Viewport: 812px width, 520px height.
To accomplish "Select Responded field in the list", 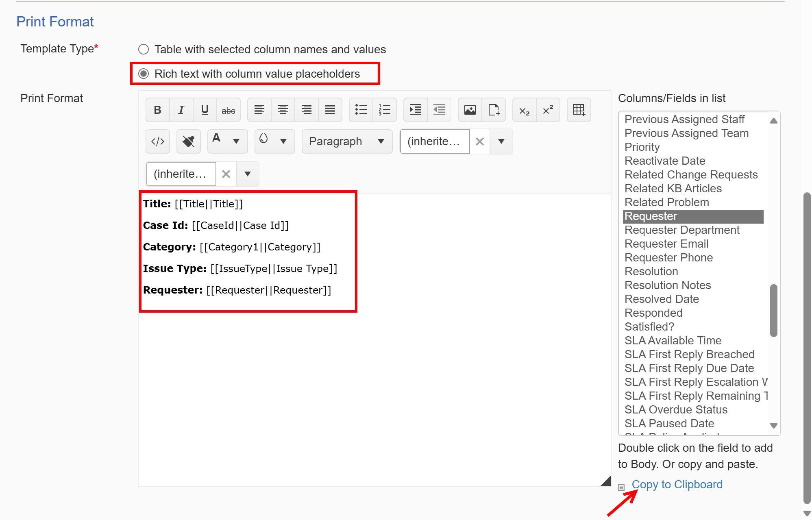I will tap(693, 313).
